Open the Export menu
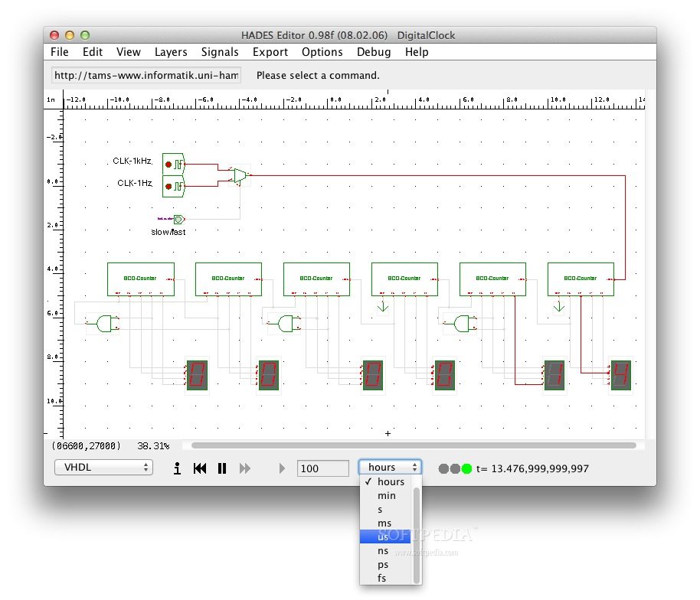Image resolution: width=700 pixels, height=600 pixels. pos(270,52)
